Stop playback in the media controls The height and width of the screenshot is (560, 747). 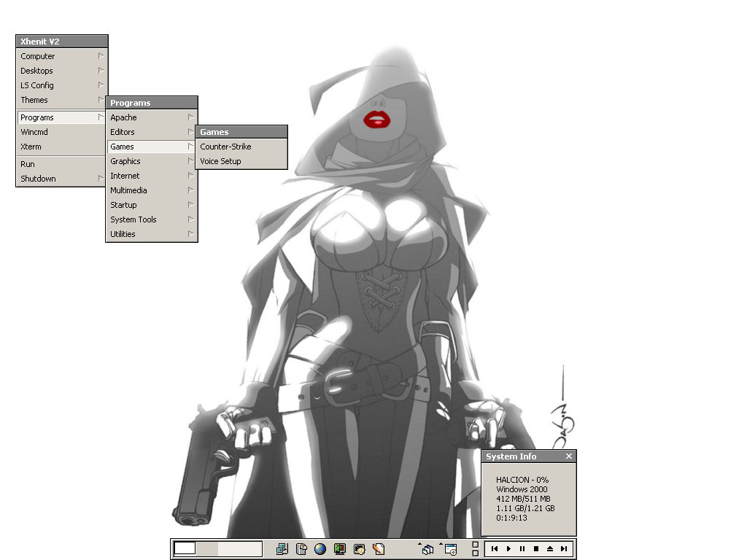(536, 548)
